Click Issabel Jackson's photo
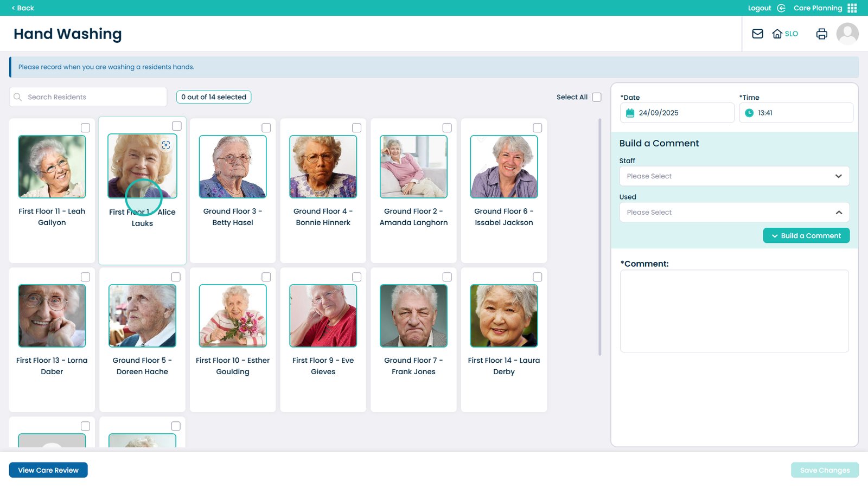The image size is (868, 488). 504,166
